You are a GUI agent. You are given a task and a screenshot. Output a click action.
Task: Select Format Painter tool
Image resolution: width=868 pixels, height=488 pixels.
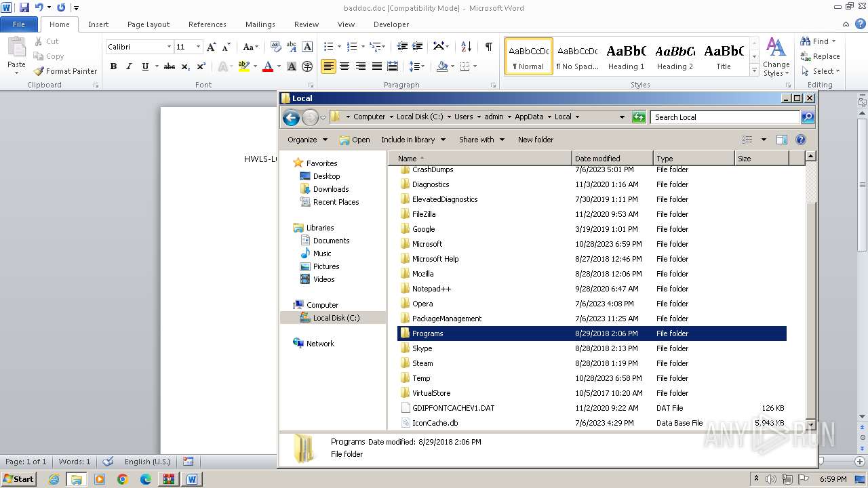click(66, 71)
